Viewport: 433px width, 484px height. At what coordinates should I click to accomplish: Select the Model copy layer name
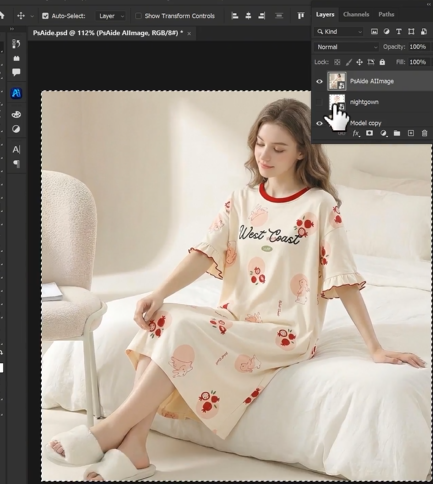click(365, 123)
